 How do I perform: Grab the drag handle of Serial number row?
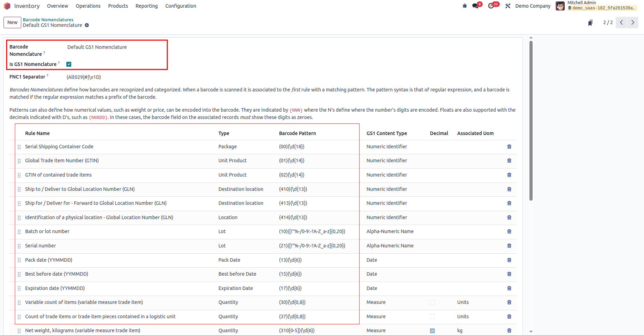pos(19,246)
